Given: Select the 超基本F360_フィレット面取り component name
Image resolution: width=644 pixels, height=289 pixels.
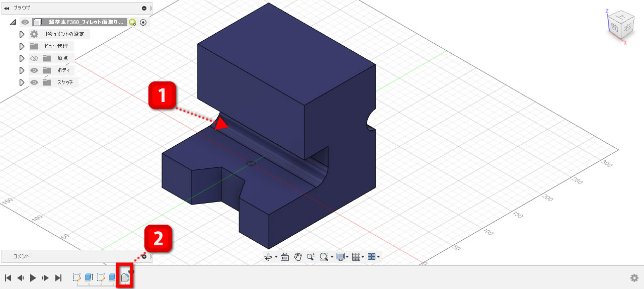Looking at the screenshot, I should point(86,22).
